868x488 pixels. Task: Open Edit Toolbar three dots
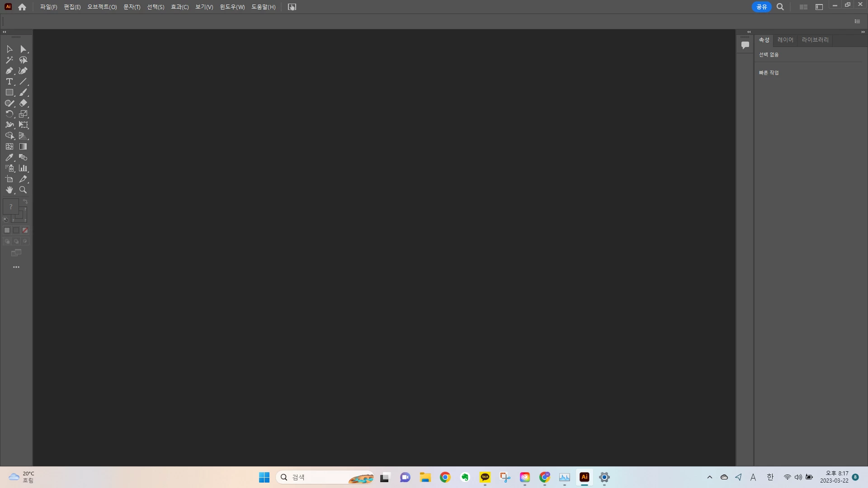(16, 267)
